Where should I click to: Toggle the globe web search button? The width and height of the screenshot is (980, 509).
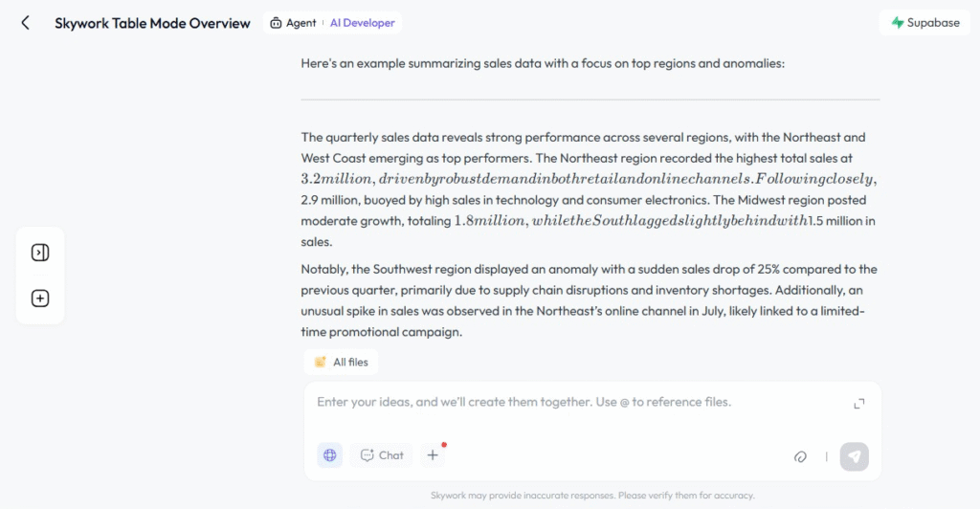pyautogui.click(x=330, y=455)
